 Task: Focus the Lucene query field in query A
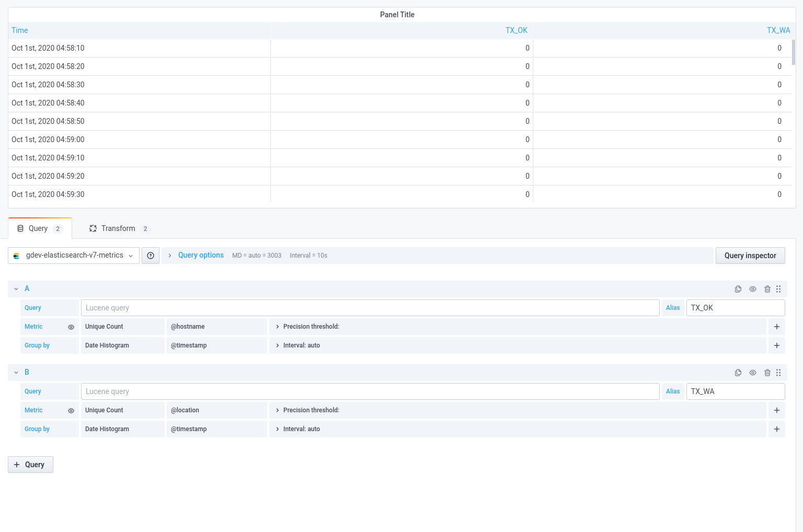pos(370,308)
